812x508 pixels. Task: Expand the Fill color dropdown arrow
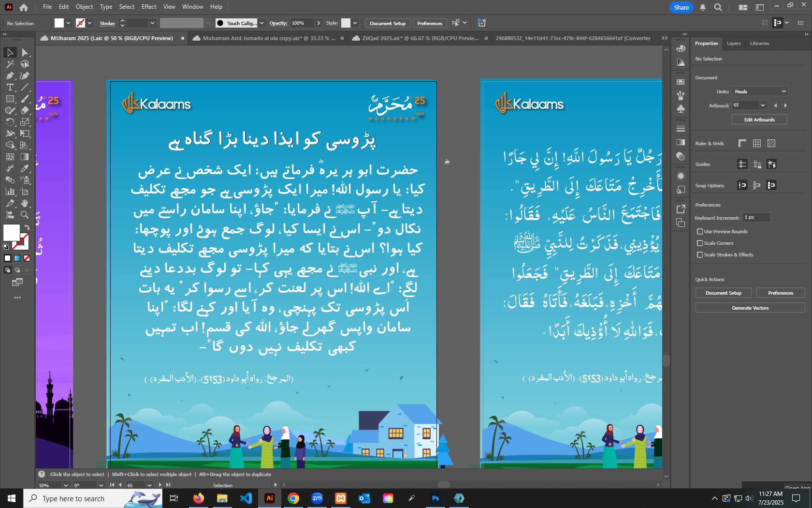68,23
